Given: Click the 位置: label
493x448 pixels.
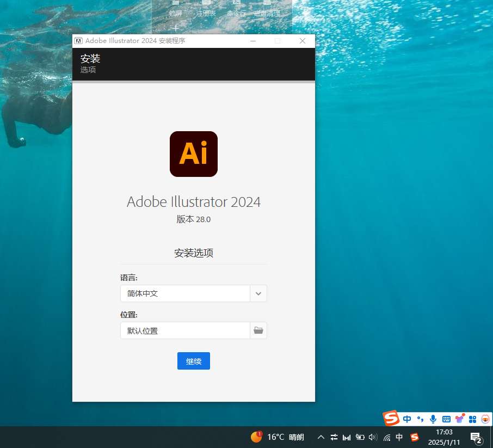Looking at the screenshot, I should pos(129,315).
